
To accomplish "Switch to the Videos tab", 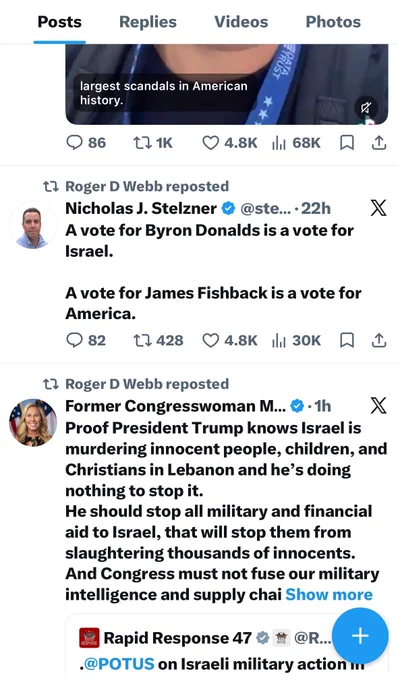I will click(241, 22).
